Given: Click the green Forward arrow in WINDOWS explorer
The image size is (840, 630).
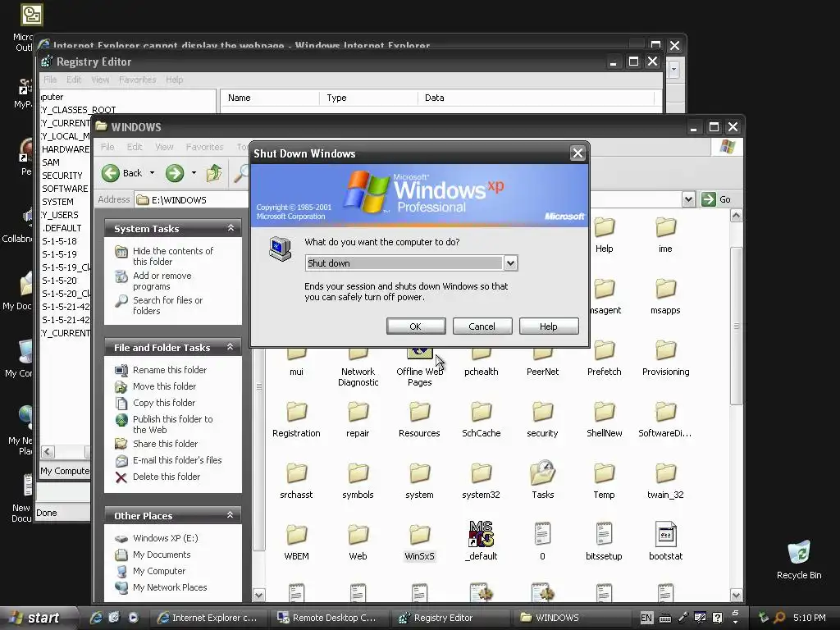Looking at the screenshot, I should pos(174,173).
